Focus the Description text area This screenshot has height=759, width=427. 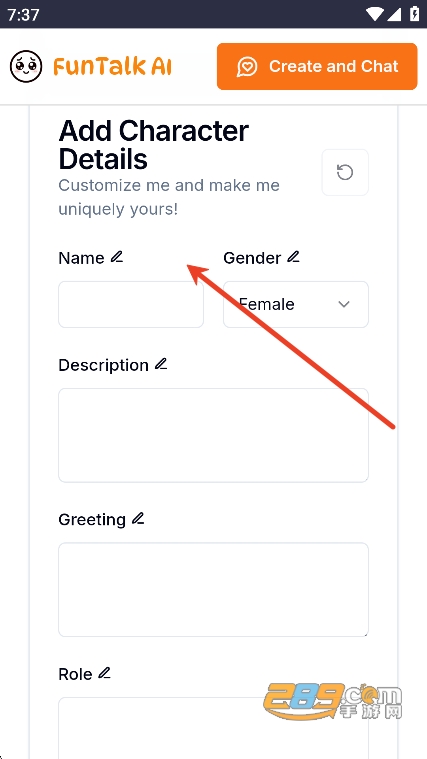(x=214, y=435)
